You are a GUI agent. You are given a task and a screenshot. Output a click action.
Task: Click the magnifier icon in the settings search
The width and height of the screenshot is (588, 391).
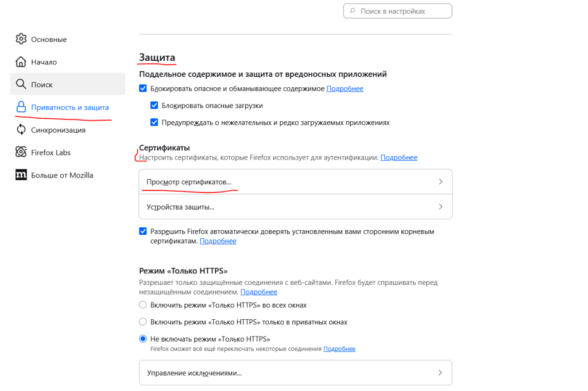click(352, 11)
